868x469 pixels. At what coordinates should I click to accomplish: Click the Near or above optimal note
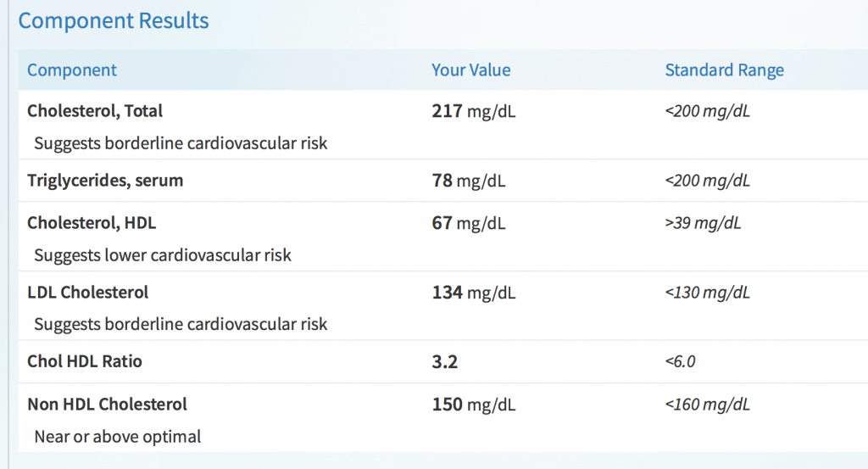click(x=117, y=438)
